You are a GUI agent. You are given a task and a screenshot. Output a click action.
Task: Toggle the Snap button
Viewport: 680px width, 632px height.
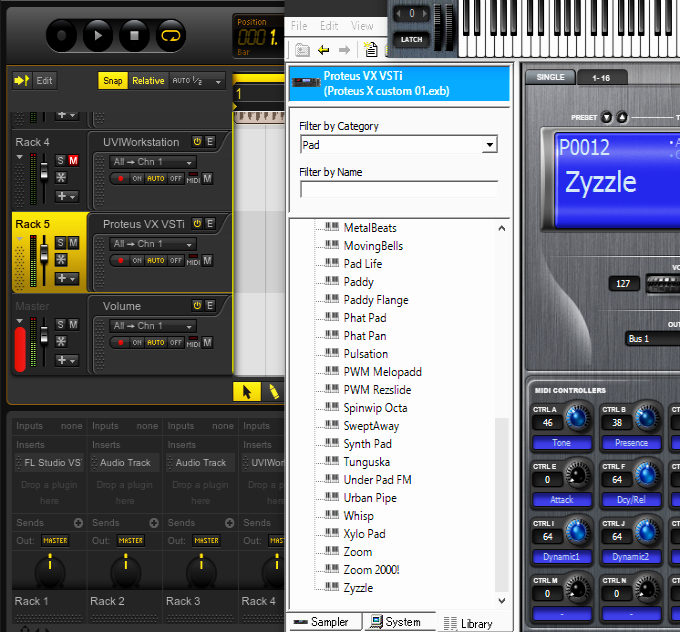coord(113,81)
